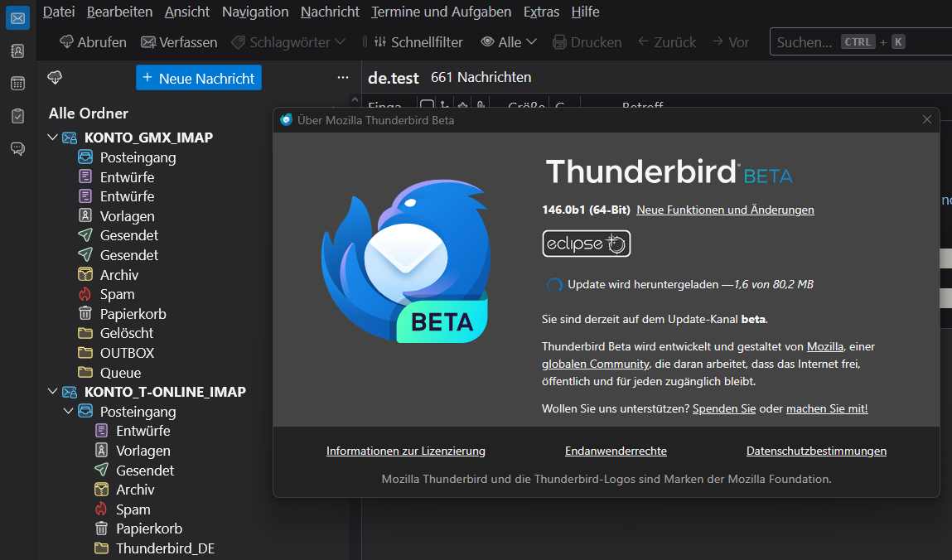
Task: Click the Alle Ordner header
Action: click(89, 113)
